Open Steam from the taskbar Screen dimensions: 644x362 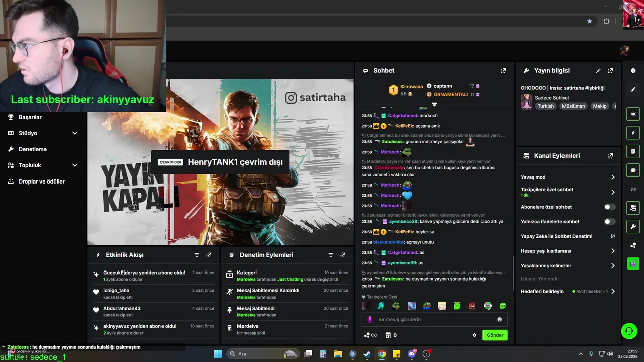(367, 354)
